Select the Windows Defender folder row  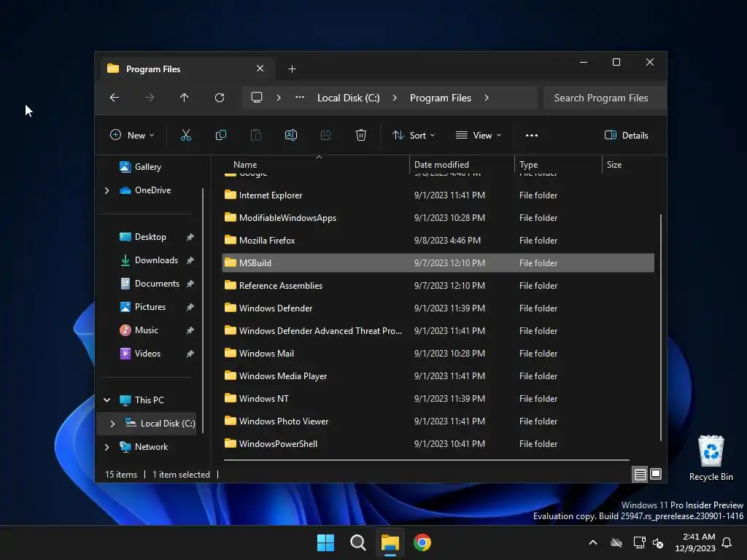(x=438, y=308)
